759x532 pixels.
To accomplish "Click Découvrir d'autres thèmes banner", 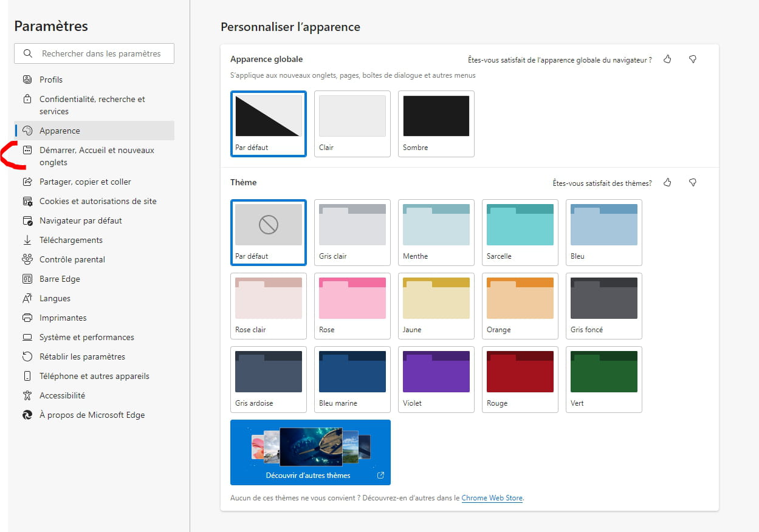I will coord(311,452).
